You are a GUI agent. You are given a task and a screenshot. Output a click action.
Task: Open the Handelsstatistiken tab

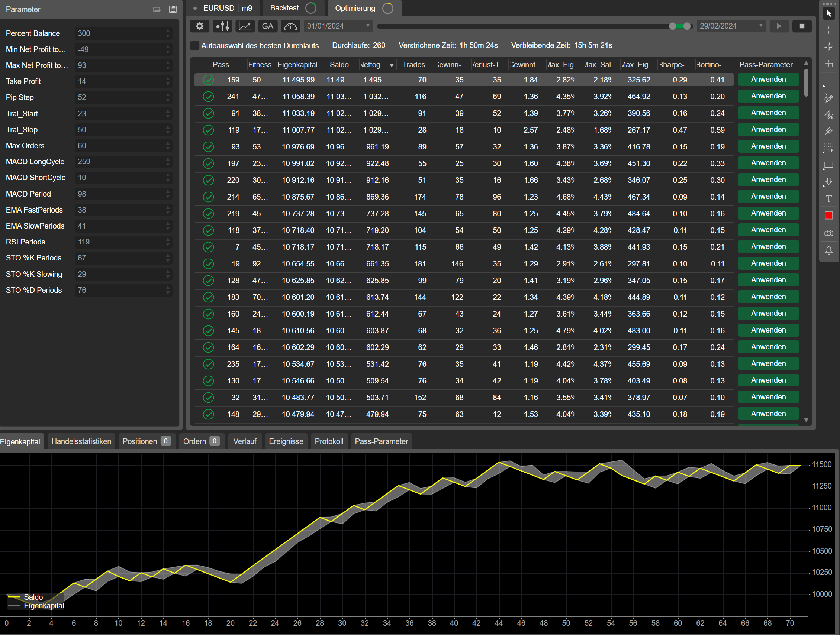click(81, 441)
